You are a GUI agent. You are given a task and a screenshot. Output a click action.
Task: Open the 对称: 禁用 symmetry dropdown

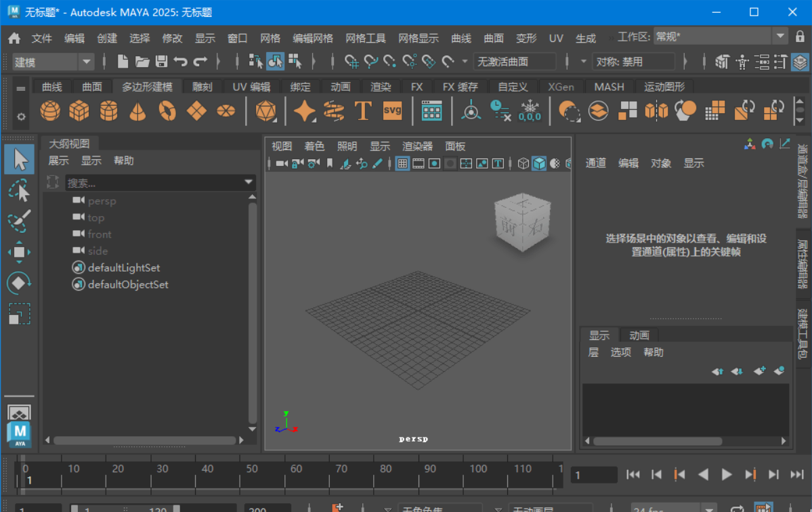pos(633,62)
